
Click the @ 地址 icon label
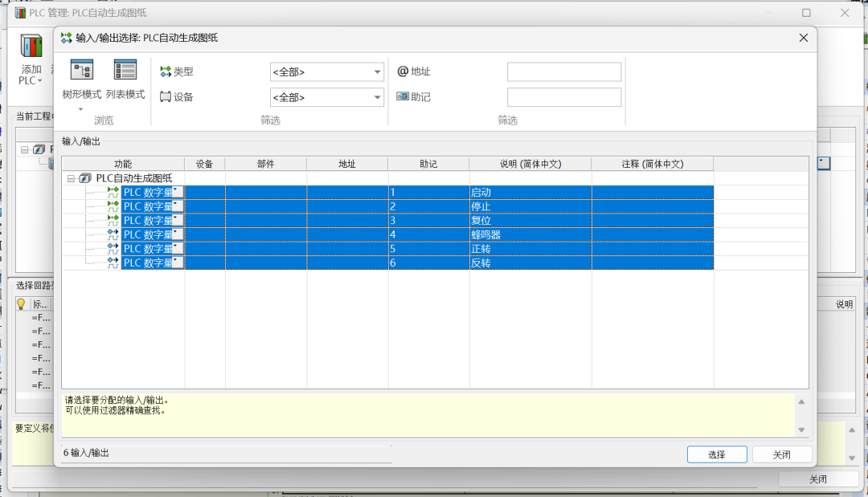tap(414, 71)
